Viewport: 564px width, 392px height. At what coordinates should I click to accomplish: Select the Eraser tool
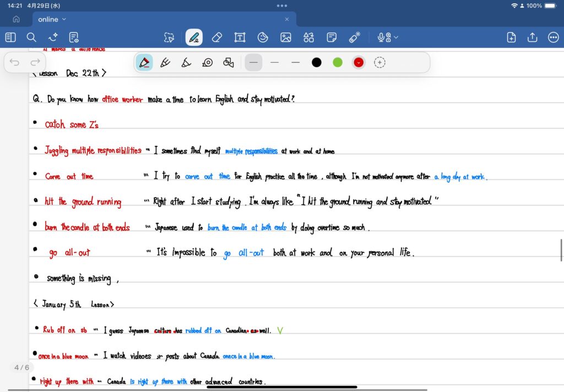(x=216, y=37)
